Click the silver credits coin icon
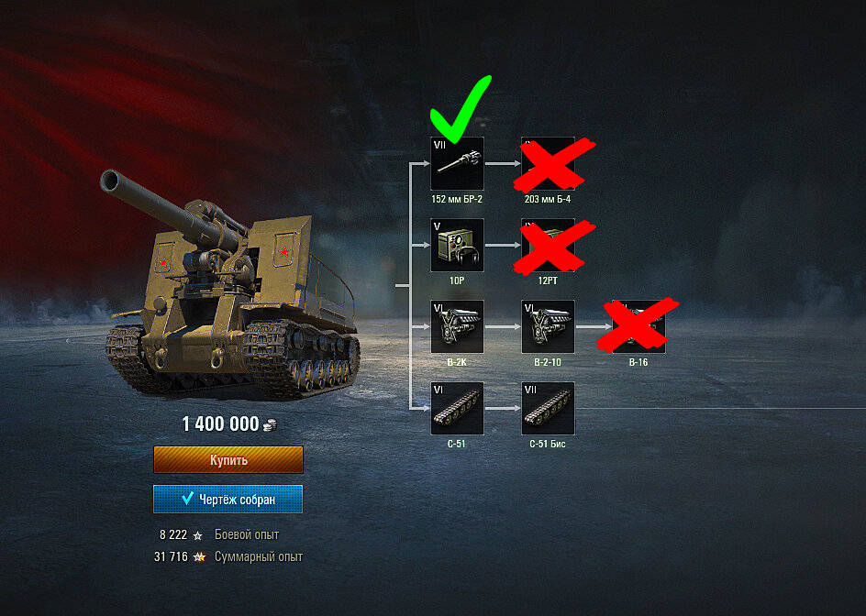The width and height of the screenshot is (866, 616). pyautogui.click(x=270, y=424)
